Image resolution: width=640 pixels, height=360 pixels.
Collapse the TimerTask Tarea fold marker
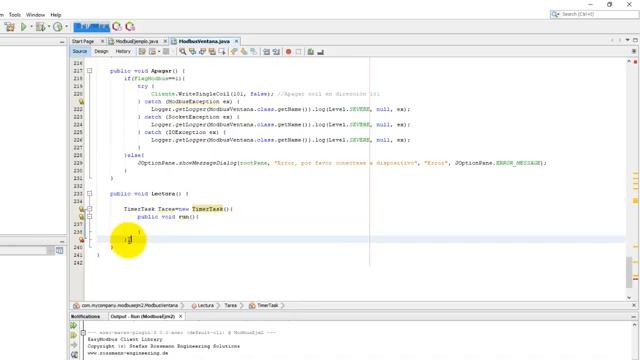tap(89, 209)
